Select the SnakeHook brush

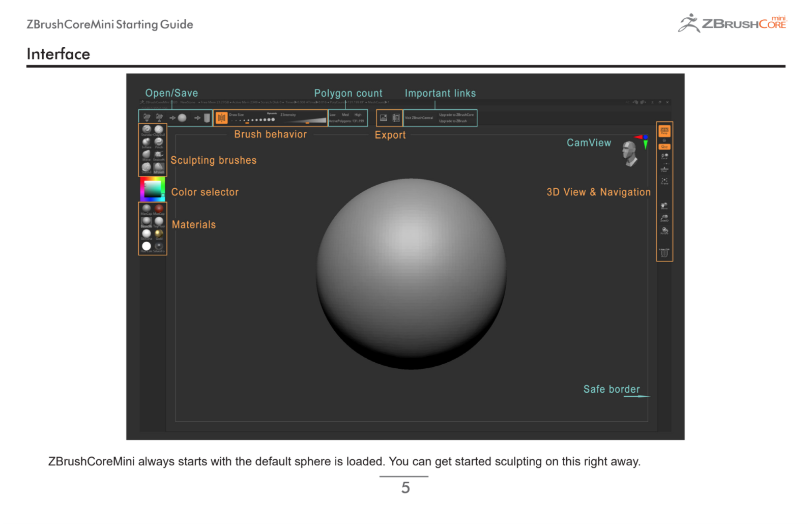tap(159, 155)
